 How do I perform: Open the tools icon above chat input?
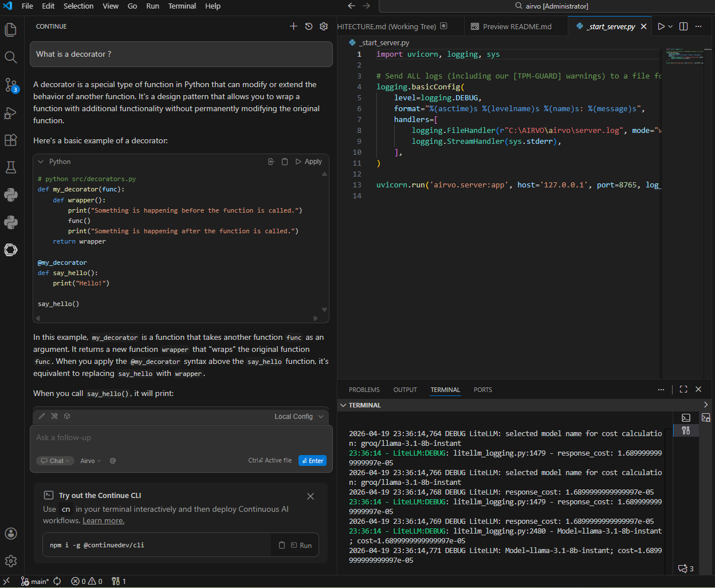pos(54,416)
